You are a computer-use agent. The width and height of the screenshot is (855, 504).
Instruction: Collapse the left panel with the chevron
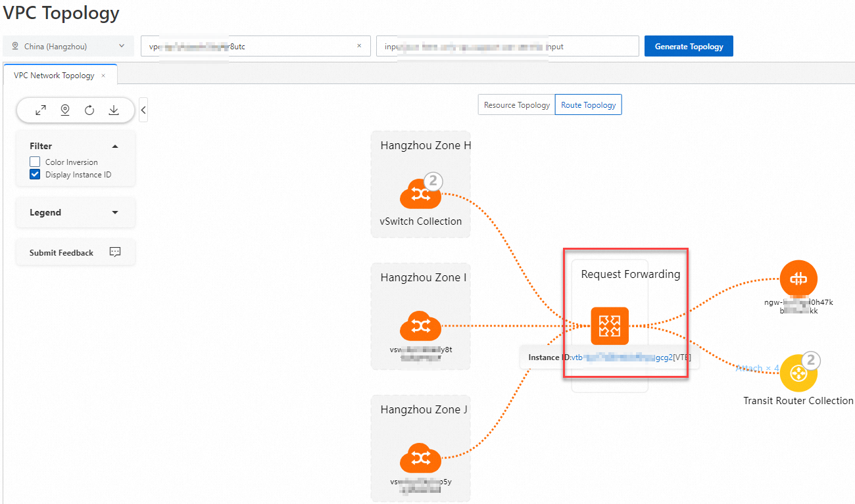[x=143, y=110]
